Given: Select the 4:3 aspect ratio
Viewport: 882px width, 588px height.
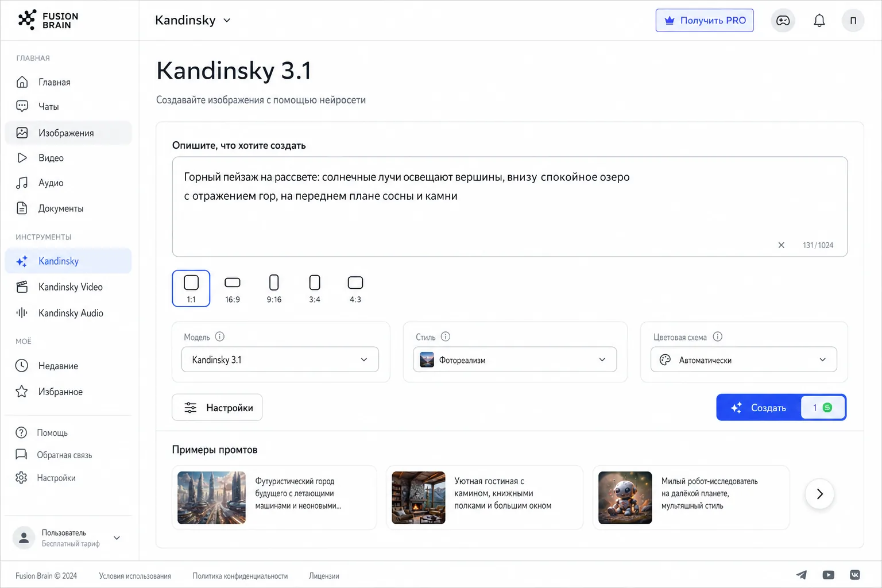Looking at the screenshot, I should pyautogui.click(x=355, y=288).
